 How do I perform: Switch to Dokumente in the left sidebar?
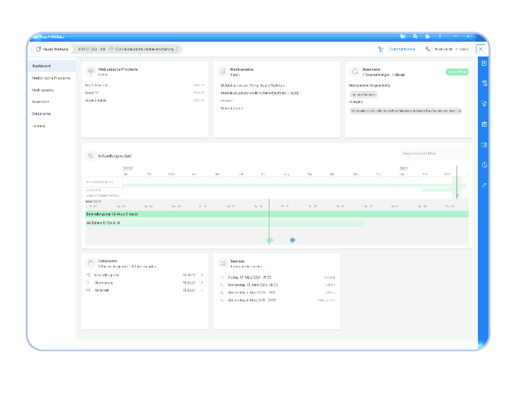41,114
